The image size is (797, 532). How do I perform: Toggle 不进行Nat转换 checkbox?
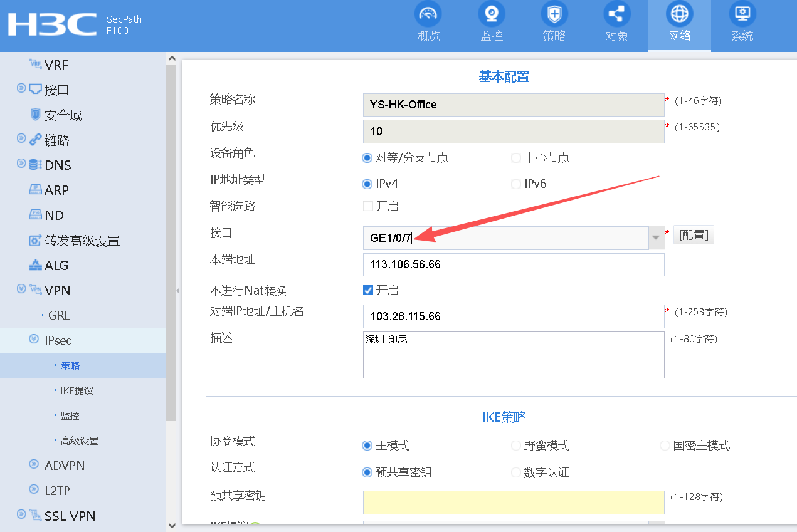[367, 290]
